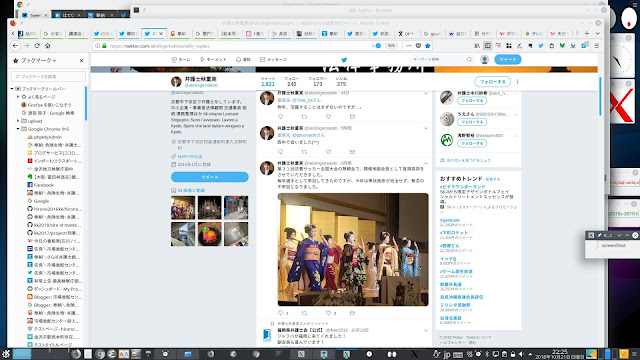Follow うえさん in suggested users
This screenshot has width=640, height=360.
[x=472, y=122]
